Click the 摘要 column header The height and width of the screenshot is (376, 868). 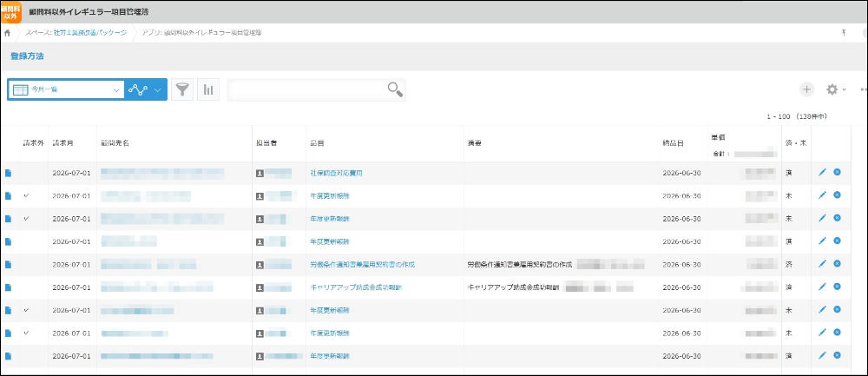[475, 143]
